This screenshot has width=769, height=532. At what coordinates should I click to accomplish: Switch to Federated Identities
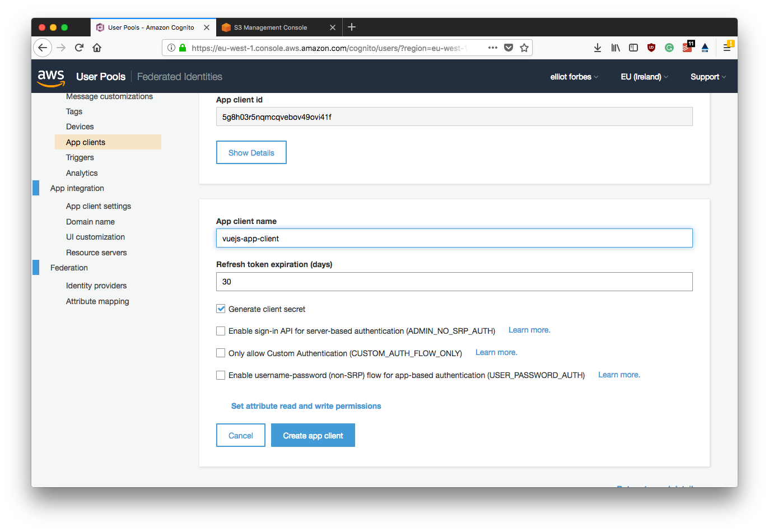(x=180, y=77)
